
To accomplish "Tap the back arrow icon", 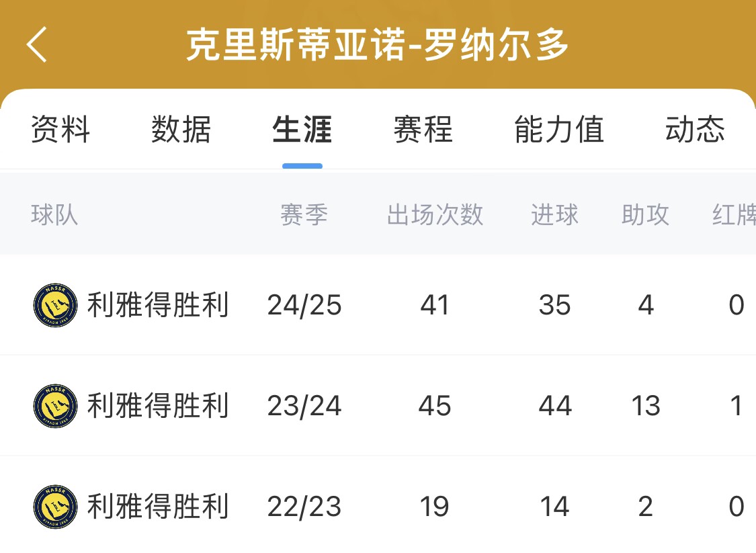I will [37, 44].
